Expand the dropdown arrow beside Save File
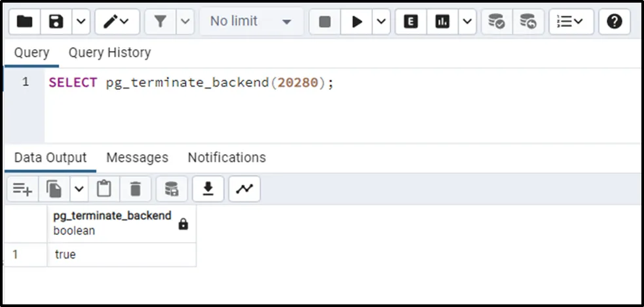 (81, 22)
